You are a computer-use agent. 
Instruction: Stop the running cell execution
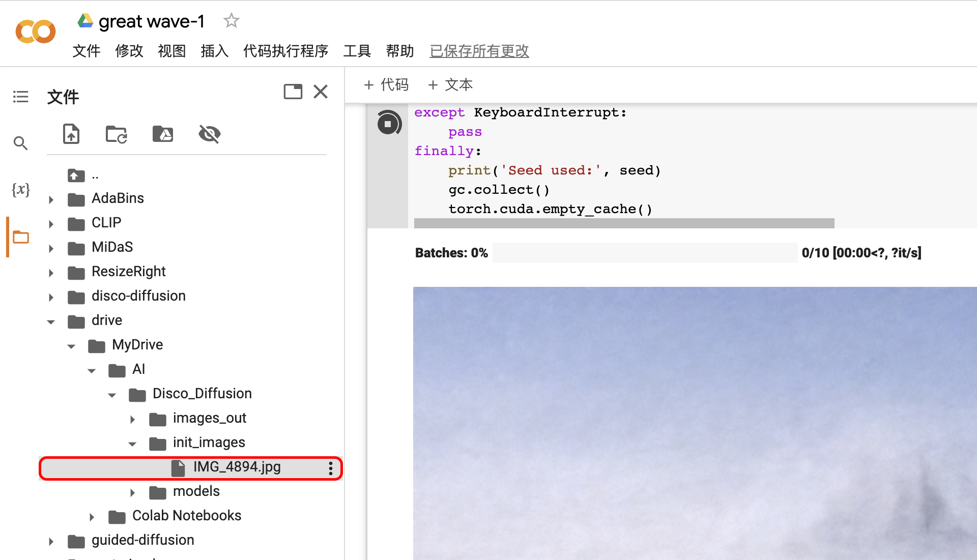pos(388,124)
